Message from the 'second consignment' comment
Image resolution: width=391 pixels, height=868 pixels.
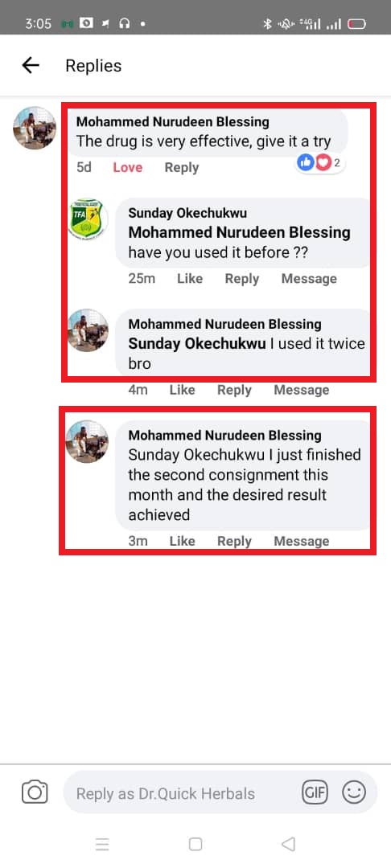301,541
